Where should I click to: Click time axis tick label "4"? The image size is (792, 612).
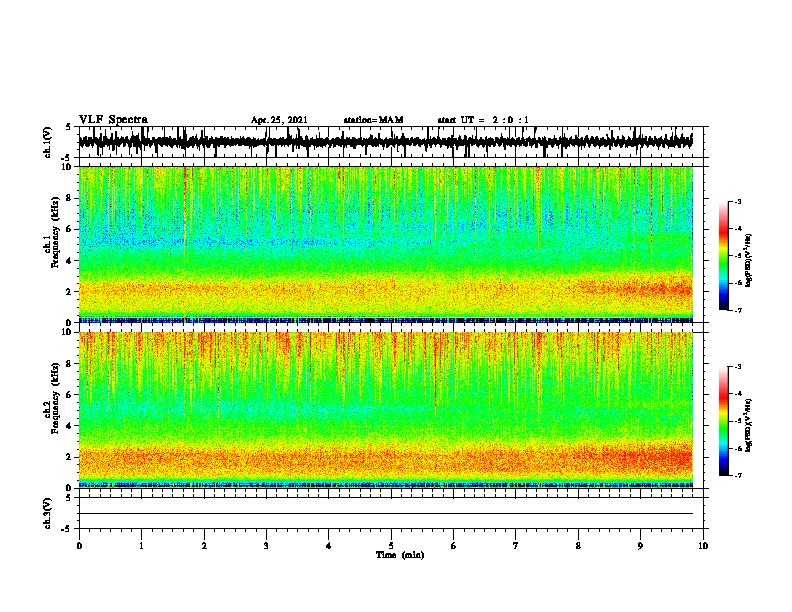(329, 546)
